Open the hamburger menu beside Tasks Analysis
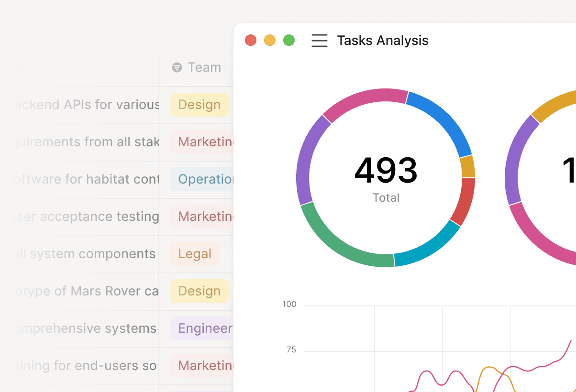576x392 pixels. click(320, 41)
